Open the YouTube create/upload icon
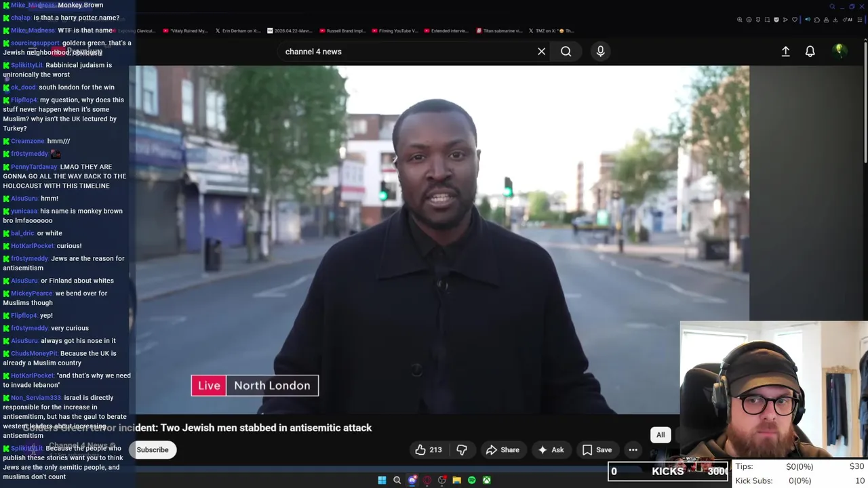This screenshot has height=488, width=868. 785,52
